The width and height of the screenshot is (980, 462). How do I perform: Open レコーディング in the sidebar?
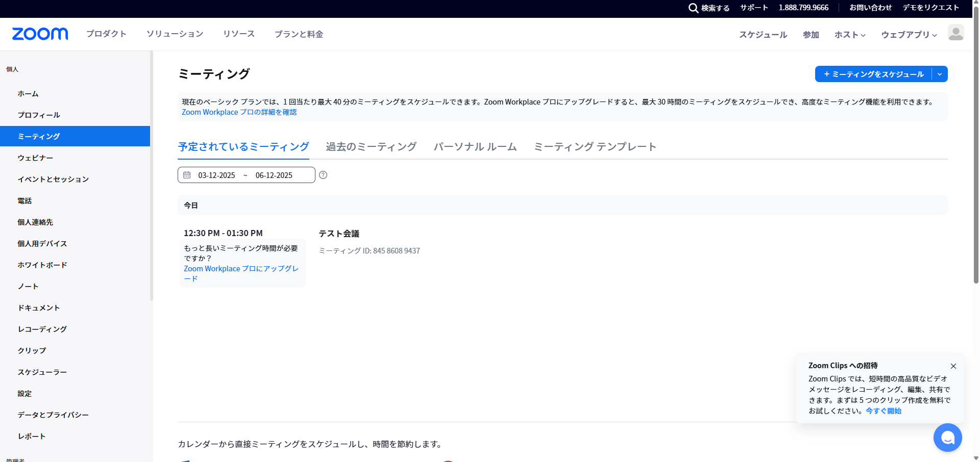[x=42, y=329]
